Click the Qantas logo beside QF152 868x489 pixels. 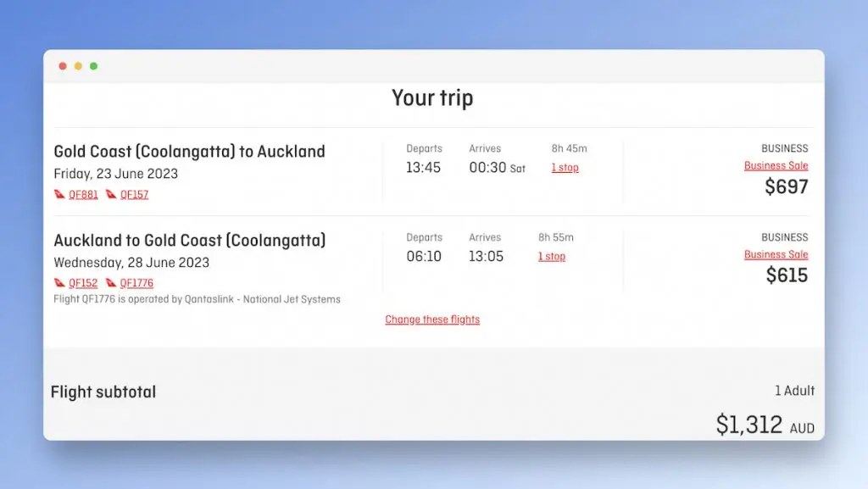pyautogui.click(x=59, y=283)
